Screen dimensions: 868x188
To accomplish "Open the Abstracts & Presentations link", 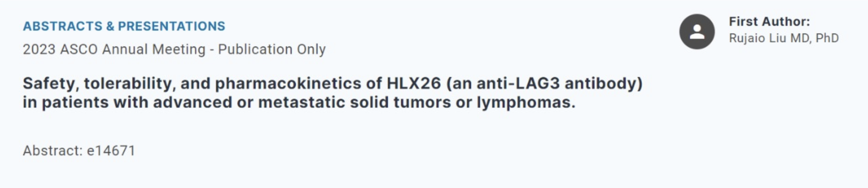I will coord(124,26).
